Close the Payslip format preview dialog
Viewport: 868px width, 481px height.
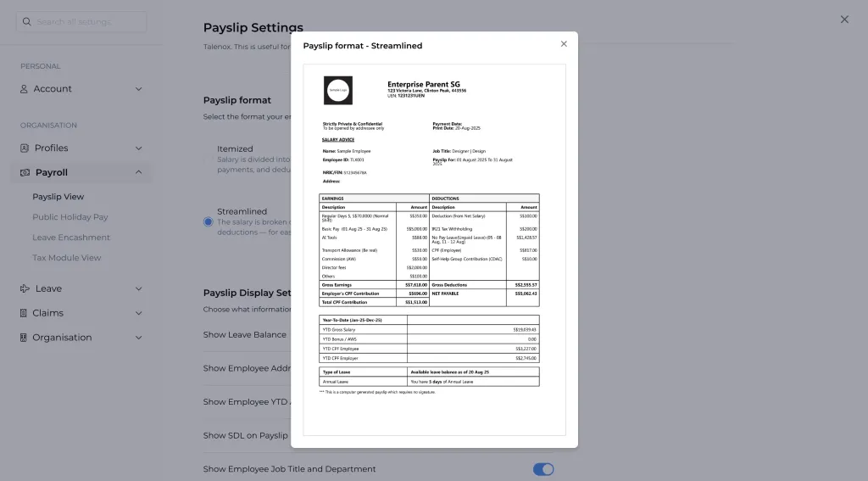pyautogui.click(x=564, y=44)
